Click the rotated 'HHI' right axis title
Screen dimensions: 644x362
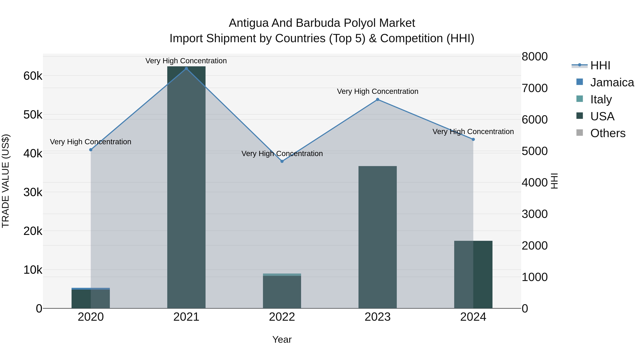555,181
